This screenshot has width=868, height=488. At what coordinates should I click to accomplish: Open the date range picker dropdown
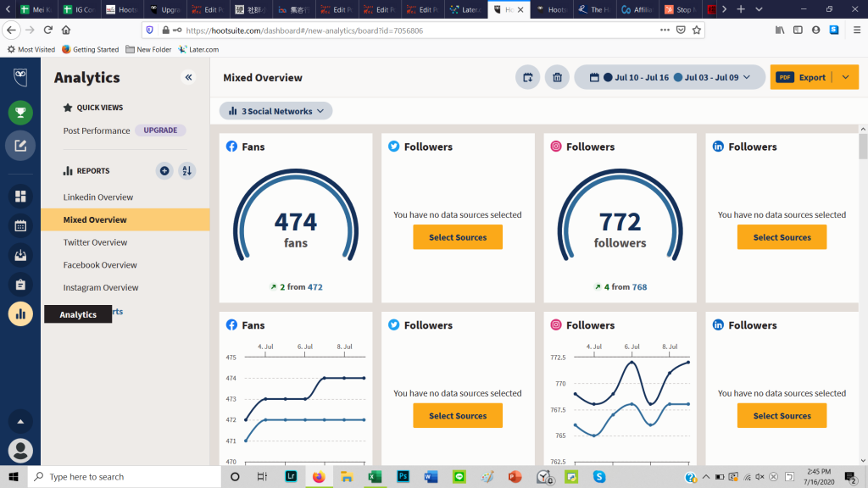(x=669, y=77)
